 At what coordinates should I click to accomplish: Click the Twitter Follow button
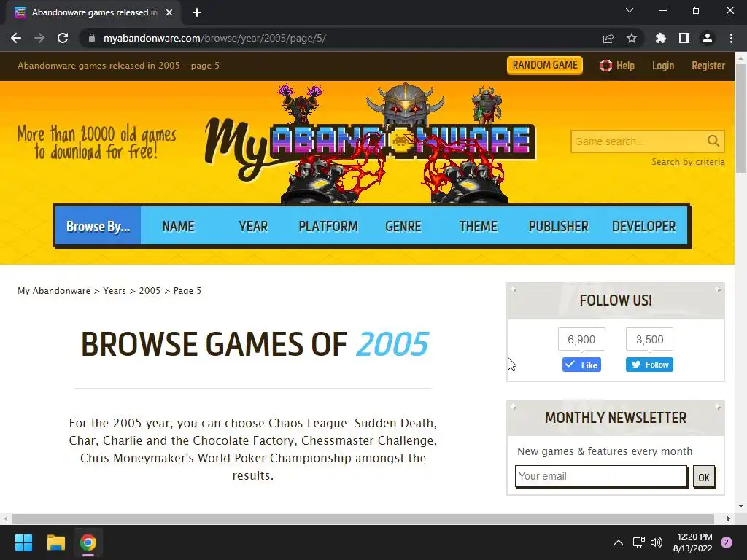point(649,365)
